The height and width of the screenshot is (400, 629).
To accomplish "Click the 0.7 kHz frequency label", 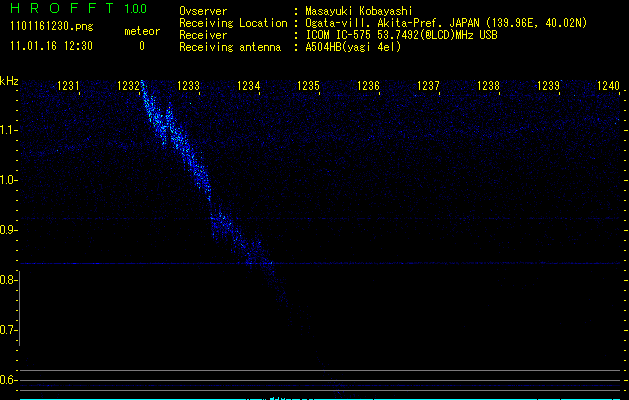I will pos(8,330).
